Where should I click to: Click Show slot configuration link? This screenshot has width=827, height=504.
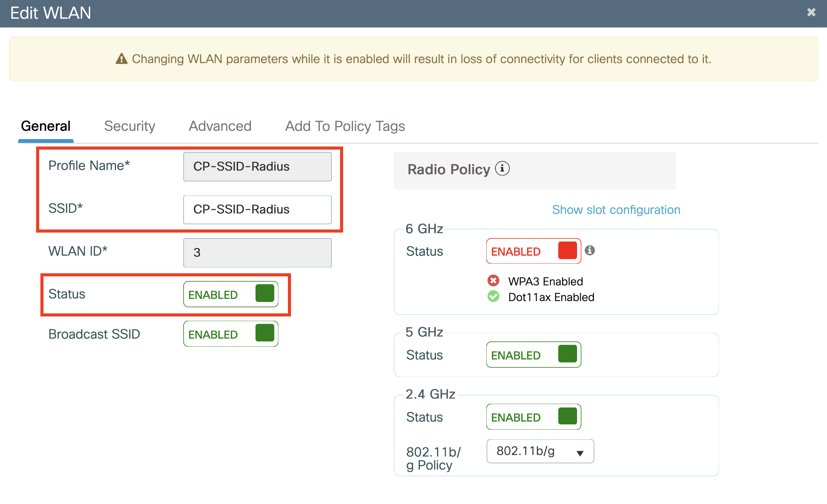pos(616,210)
